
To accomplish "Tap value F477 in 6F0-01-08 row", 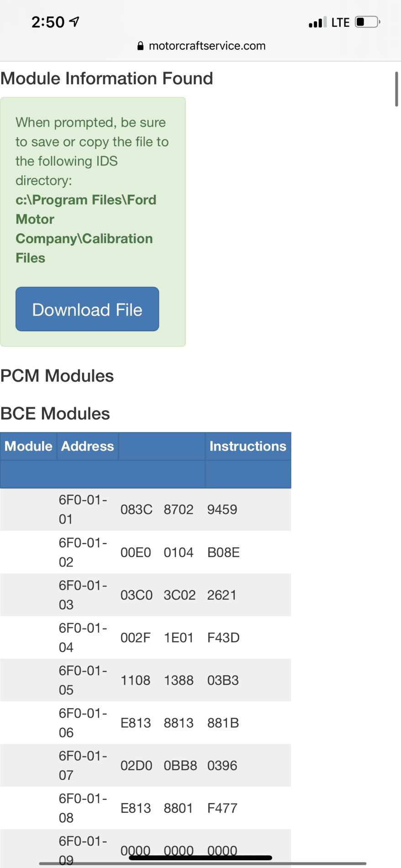I will click(222, 808).
